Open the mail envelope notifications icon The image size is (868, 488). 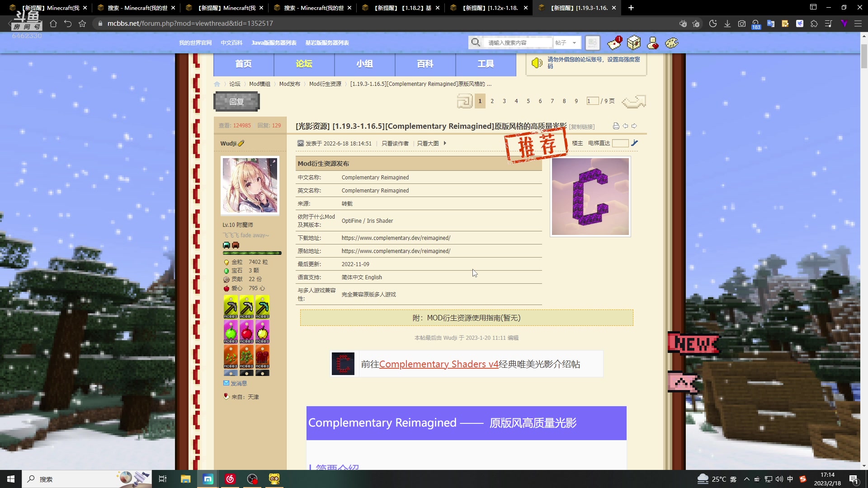(x=614, y=43)
